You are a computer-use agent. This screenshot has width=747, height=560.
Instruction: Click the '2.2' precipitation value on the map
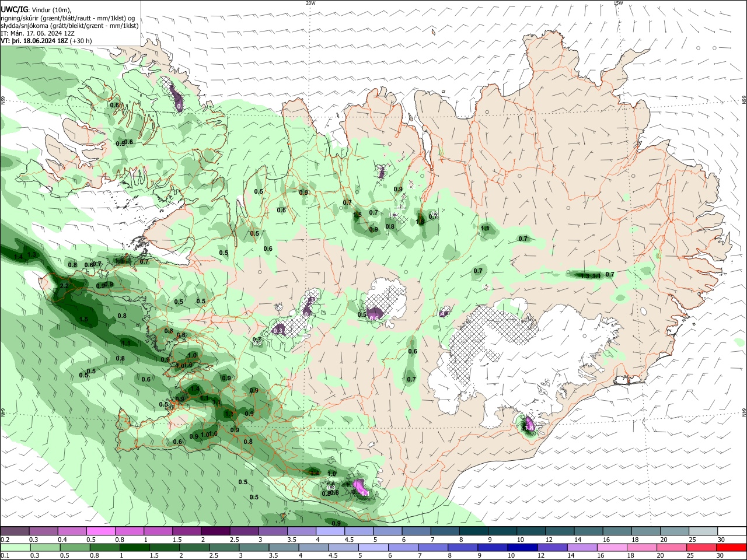pyautogui.click(x=64, y=286)
